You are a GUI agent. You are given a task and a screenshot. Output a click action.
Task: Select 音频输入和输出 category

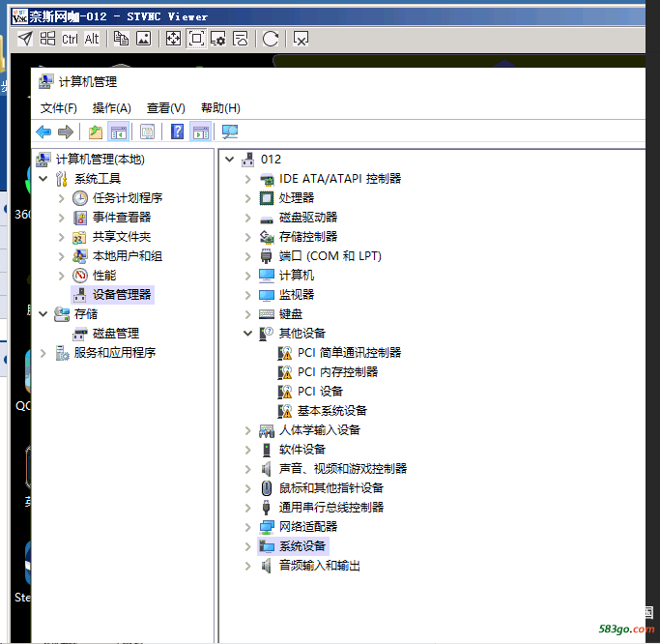click(320, 566)
